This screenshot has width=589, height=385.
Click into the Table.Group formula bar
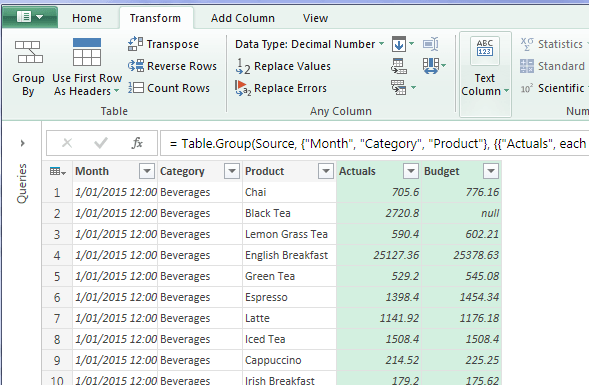point(374,143)
